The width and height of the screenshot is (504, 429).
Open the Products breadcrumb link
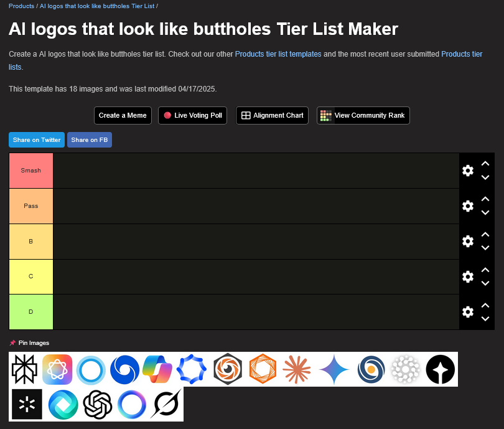[x=21, y=6]
